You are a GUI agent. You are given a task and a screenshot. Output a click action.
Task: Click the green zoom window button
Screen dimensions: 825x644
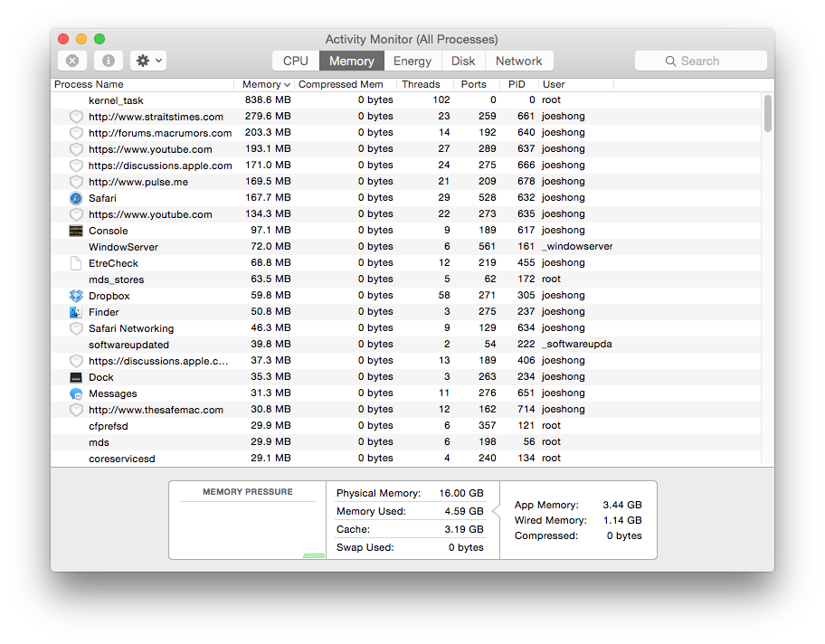pos(100,39)
